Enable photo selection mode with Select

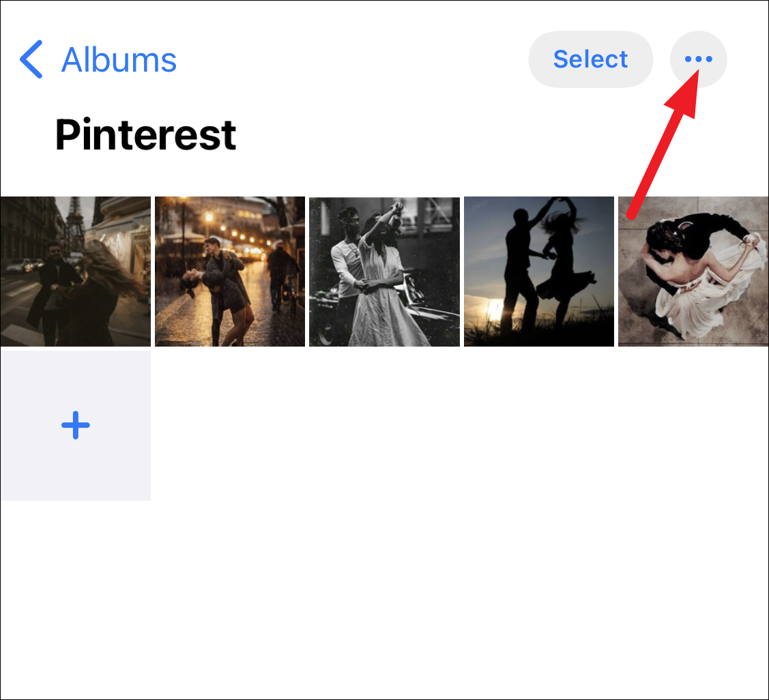pos(590,59)
